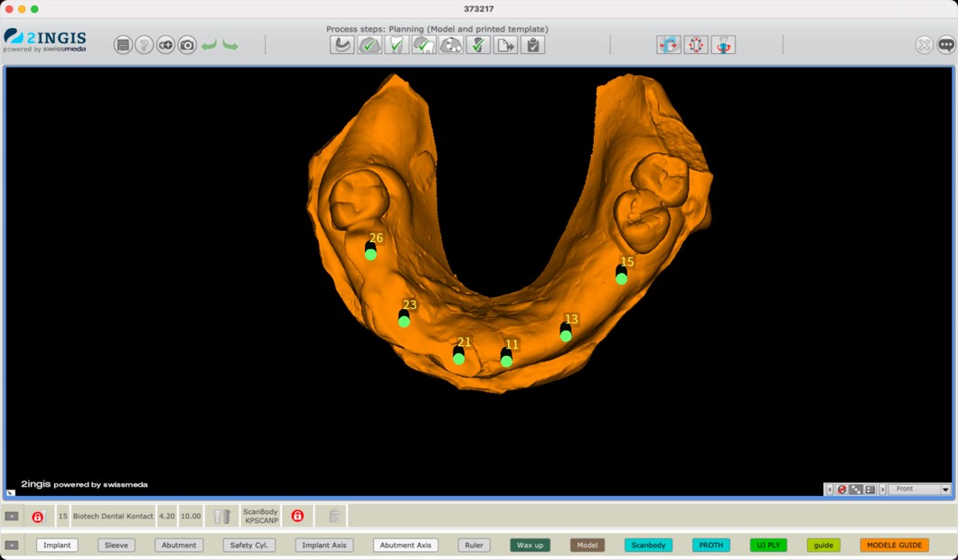Image resolution: width=958 pixels, height=560 pixels.
Task: Click the save icon in top toolbar
Action: click(x=123, y=45)
